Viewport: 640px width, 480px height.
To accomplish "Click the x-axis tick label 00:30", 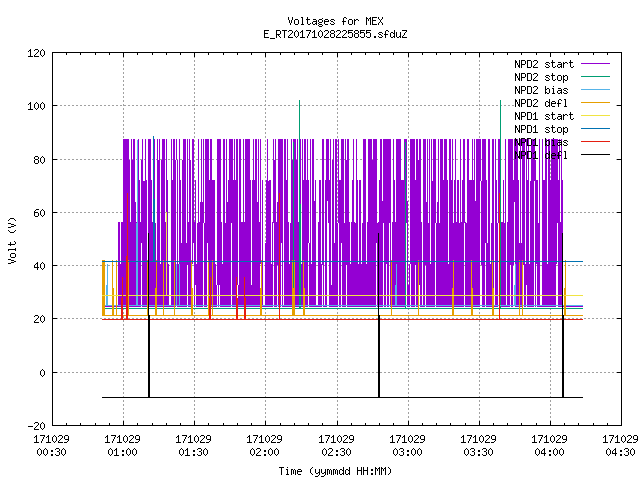I will pyautogui.click(x=51, y=453).
